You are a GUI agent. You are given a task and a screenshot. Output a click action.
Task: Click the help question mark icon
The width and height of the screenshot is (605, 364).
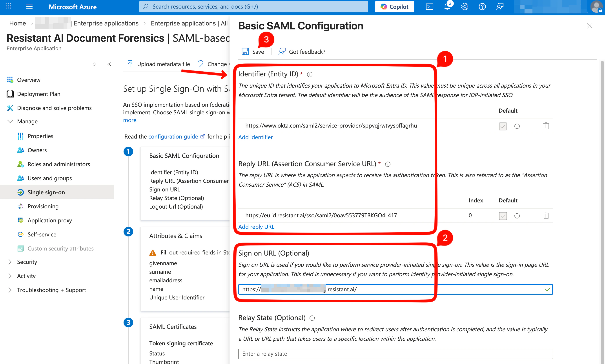point(482,7)
